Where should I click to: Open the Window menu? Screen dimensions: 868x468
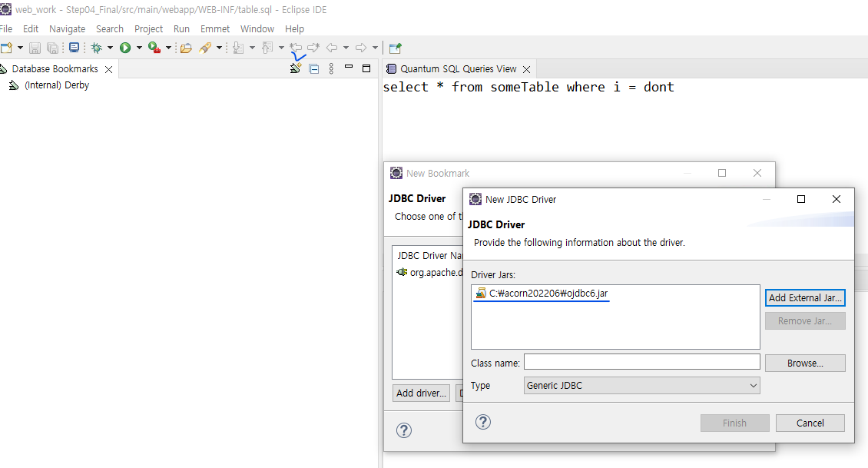[257, 28]
